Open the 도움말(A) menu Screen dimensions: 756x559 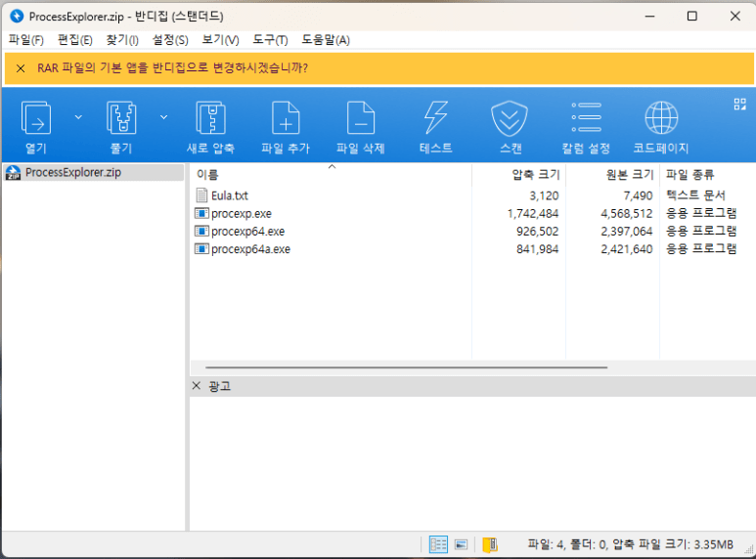326,40
